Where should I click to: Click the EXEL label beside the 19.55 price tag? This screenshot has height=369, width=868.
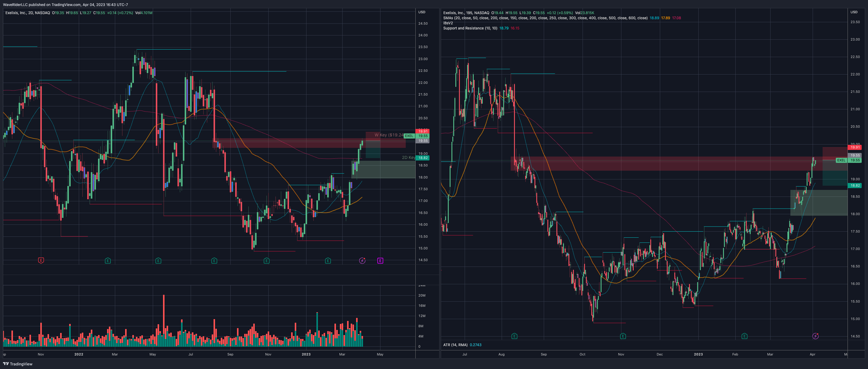click(409, 136)
